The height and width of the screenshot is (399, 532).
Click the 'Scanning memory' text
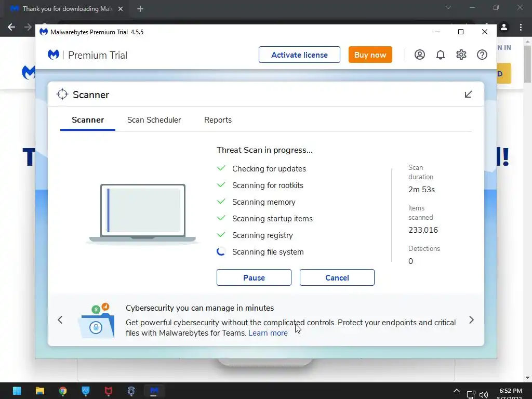pos(263,202)
